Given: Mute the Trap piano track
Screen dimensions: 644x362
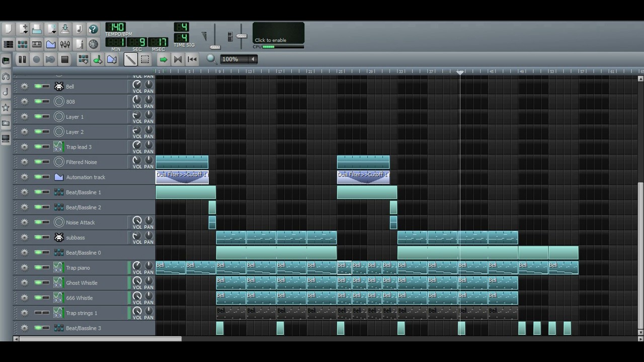Looking at the screenshot, I should pos(38,267).
